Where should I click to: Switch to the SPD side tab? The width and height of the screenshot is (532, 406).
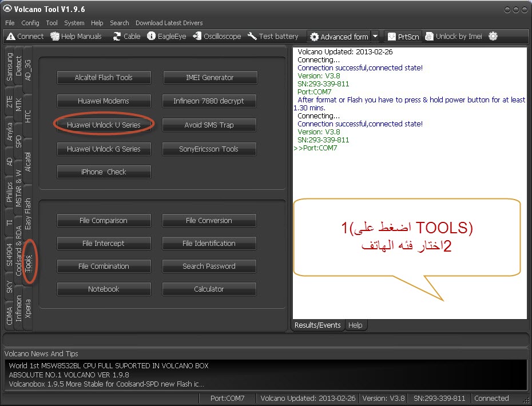click(18, 141)
